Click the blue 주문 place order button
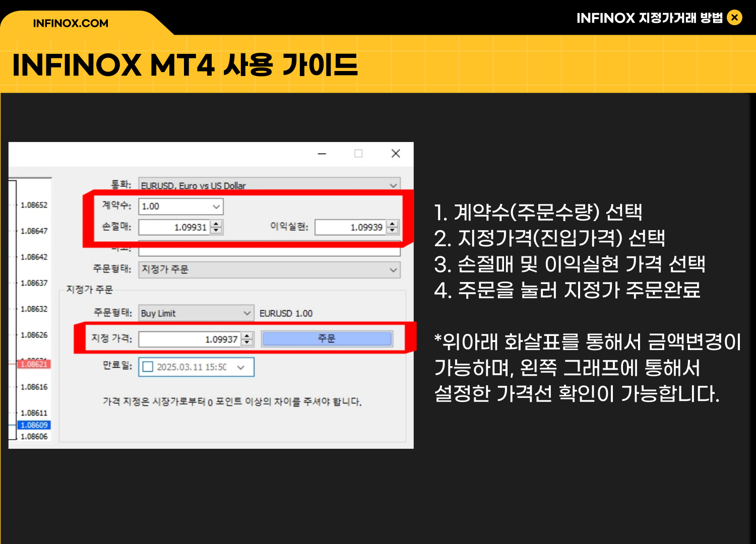This screenshot has width=756, height=544. click(327, 338)
